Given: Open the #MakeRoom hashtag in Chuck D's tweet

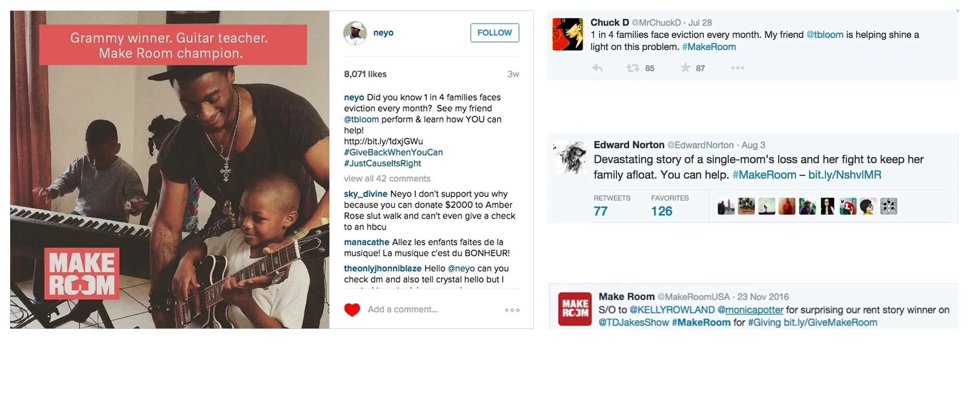Looking at the screenshot, I should (709, 47).
